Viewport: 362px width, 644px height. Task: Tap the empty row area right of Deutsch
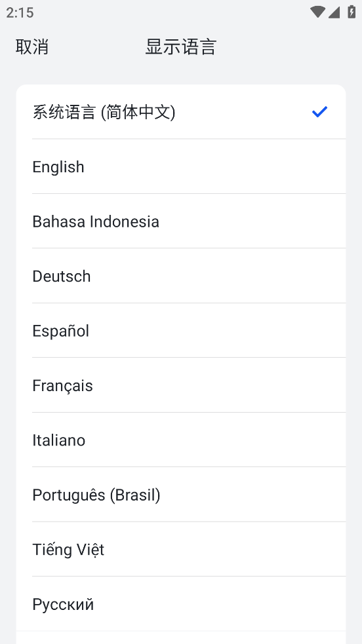[218, 276]
